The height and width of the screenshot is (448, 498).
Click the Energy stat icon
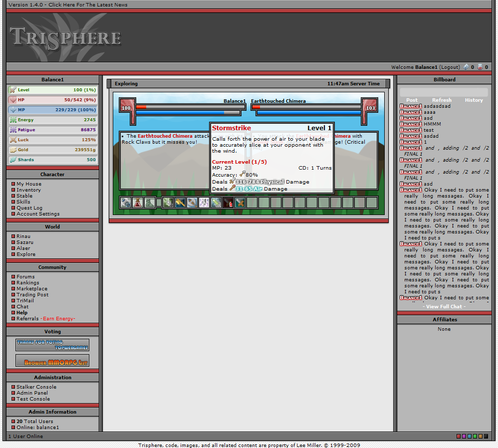(12, 120)
